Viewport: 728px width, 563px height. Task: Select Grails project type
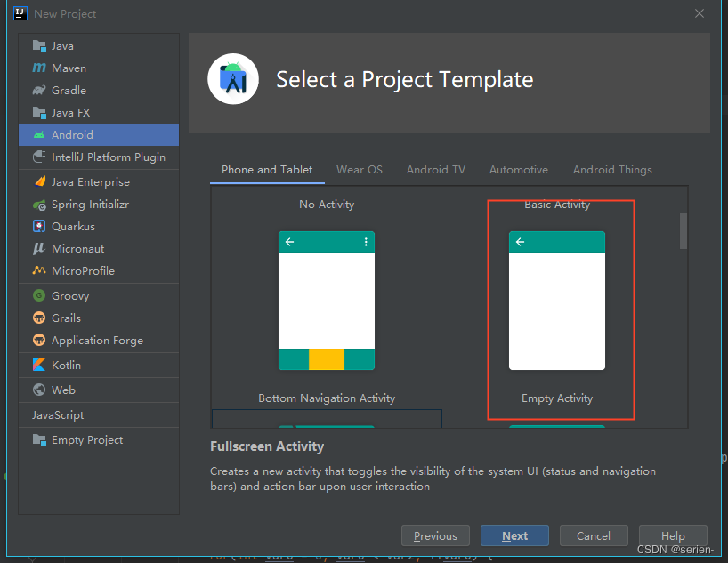(99, 318)
